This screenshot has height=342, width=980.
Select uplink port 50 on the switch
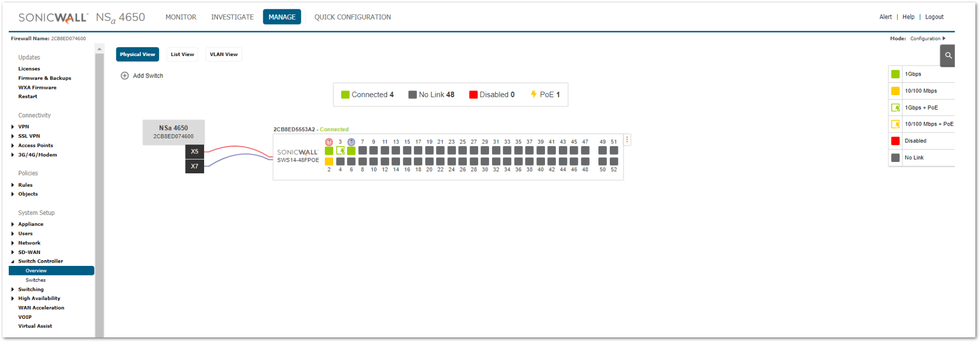tap(603, 161)
